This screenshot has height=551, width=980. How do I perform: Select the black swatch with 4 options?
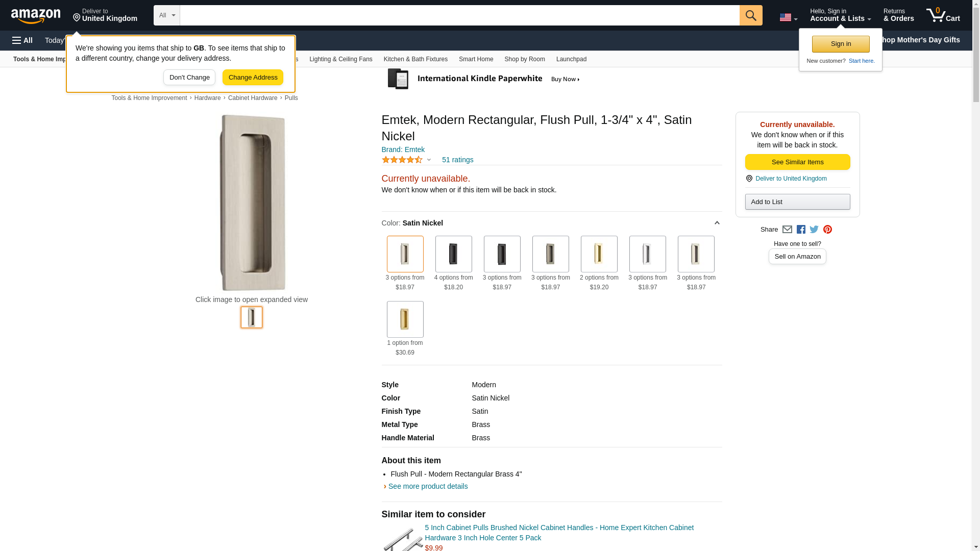pyautogui.click(x=453, y=254)
